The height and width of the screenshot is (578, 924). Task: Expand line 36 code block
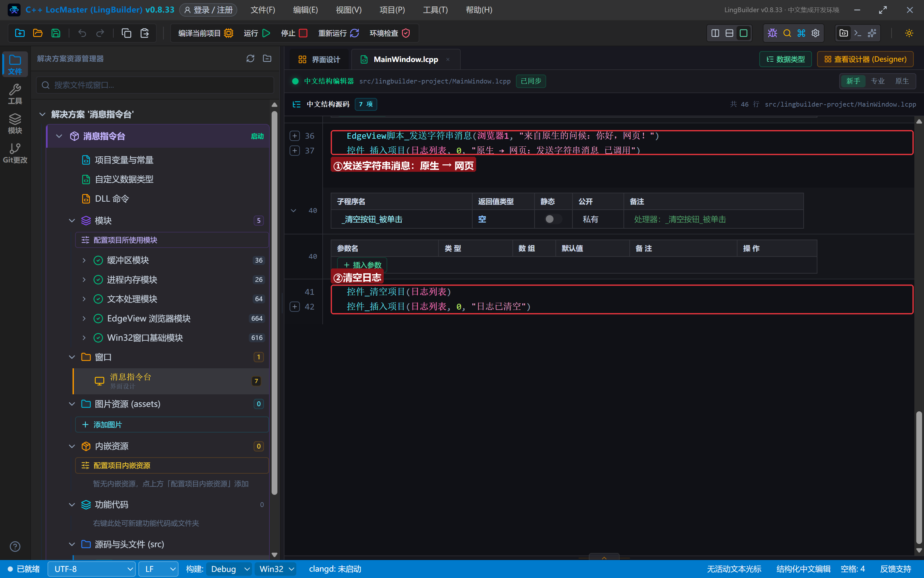pos(295,136)
